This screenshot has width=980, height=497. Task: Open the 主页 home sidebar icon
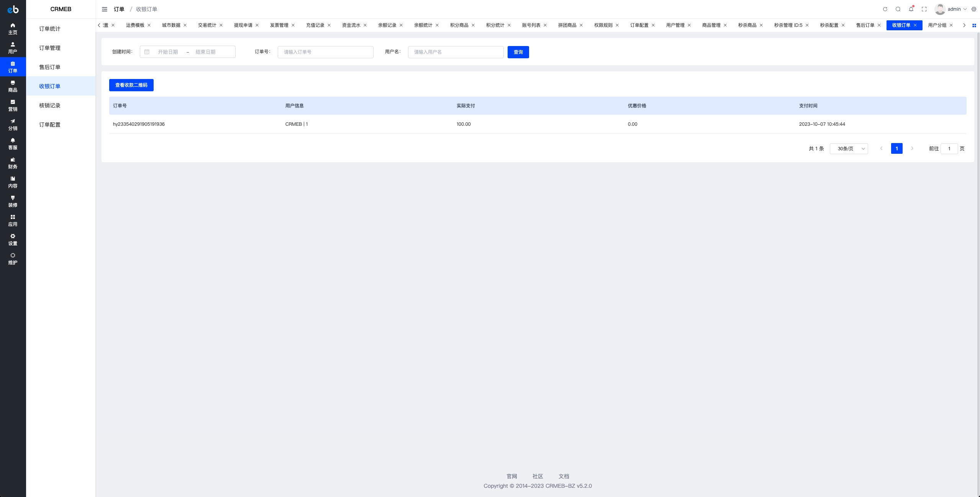pos(13,29)
